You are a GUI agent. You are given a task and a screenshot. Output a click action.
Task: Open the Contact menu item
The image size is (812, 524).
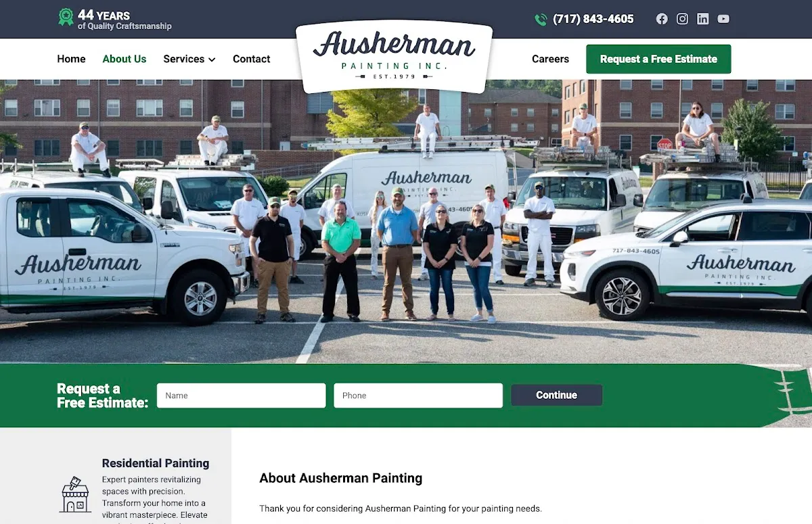coord(252,59)
